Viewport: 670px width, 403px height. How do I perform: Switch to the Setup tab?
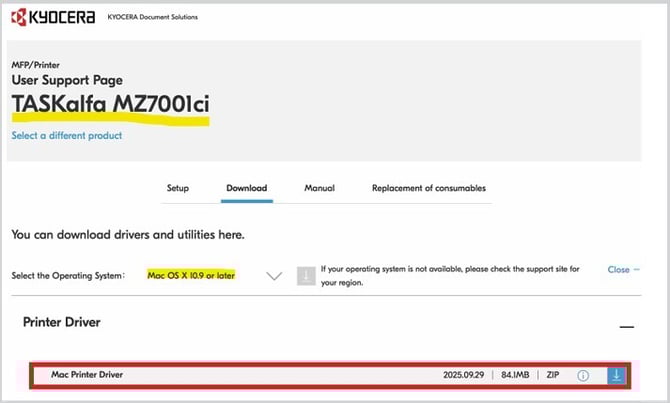[x=177, y=188]
